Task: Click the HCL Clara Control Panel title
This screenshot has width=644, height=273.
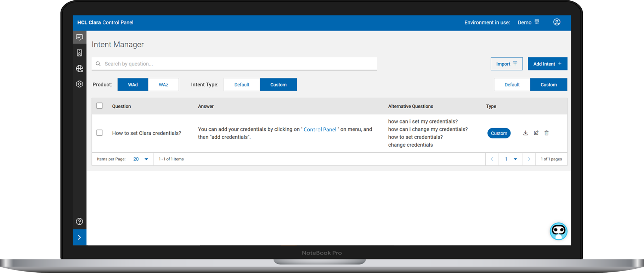Action: (x=105, y=22)
